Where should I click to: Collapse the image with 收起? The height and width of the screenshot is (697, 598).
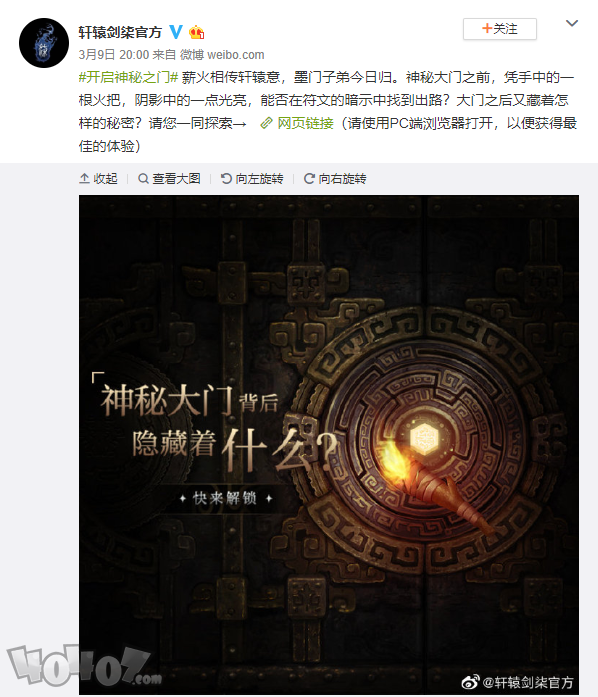pyautogui.click(x=98, y=179)
